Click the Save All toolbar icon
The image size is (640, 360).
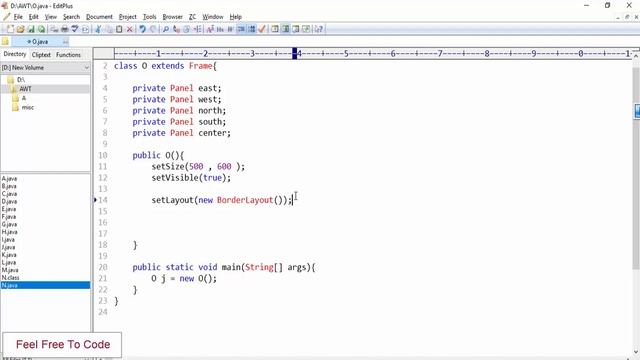(41, 29)
